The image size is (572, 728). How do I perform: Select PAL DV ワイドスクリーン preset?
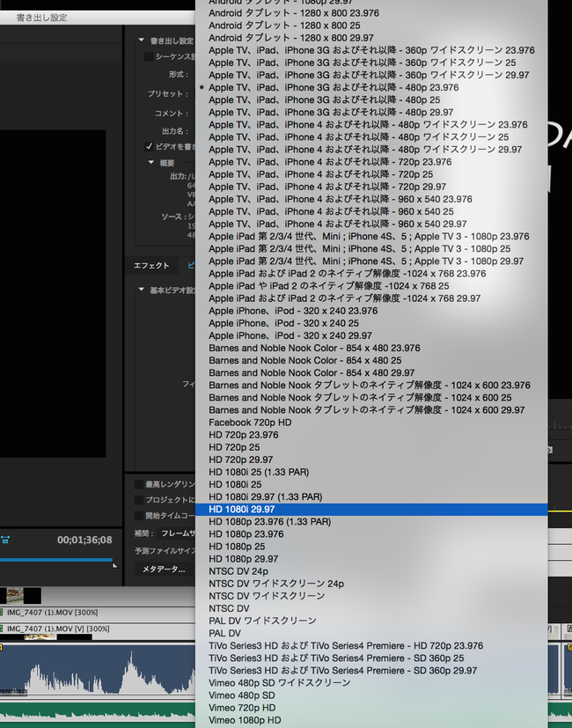tap(371, 621)
